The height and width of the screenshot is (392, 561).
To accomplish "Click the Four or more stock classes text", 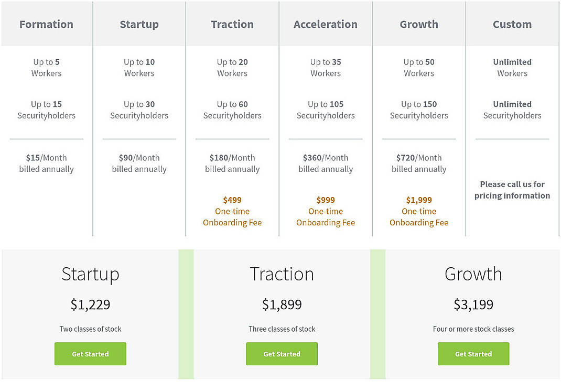I will pyautogui.click(x=473, y=329).
